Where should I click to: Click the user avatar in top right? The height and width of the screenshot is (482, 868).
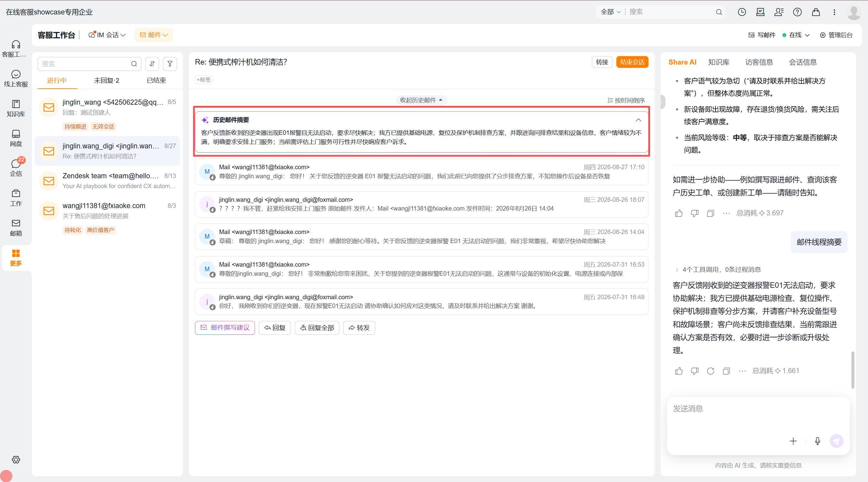854,12
